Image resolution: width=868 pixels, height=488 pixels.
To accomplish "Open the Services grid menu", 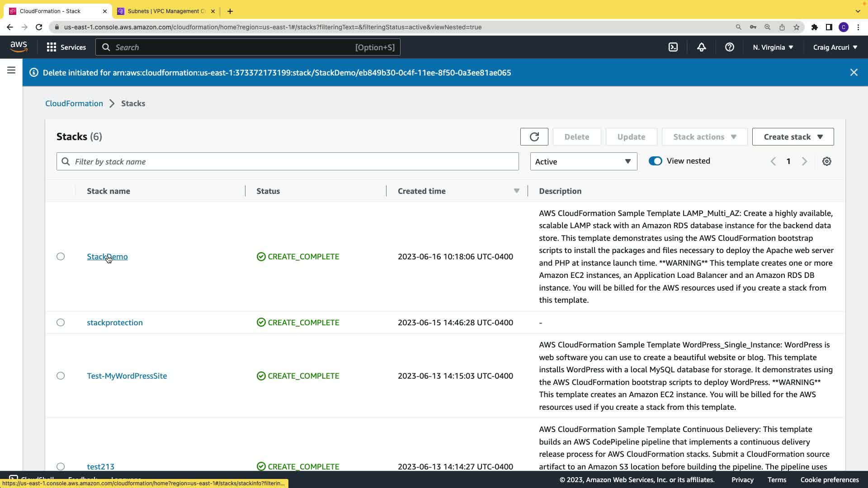I will tap(66, 47).
